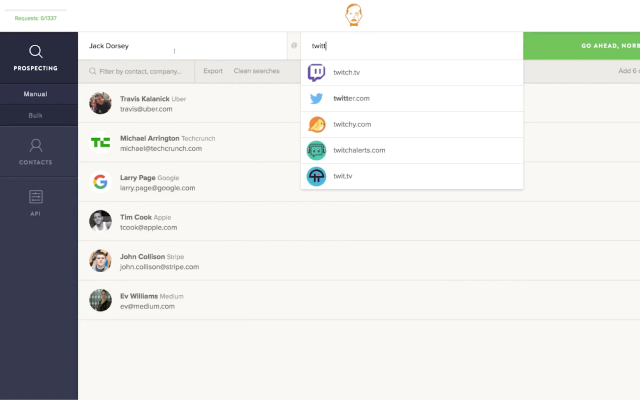640x400 pixels.
Task: Switch to the Manual prospecting tab
Action: pyautogui.click(x=36, y=94)
